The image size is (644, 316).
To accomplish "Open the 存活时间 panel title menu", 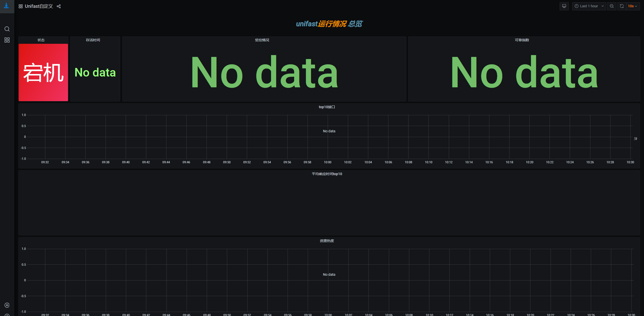I will (x=93, y=40).
